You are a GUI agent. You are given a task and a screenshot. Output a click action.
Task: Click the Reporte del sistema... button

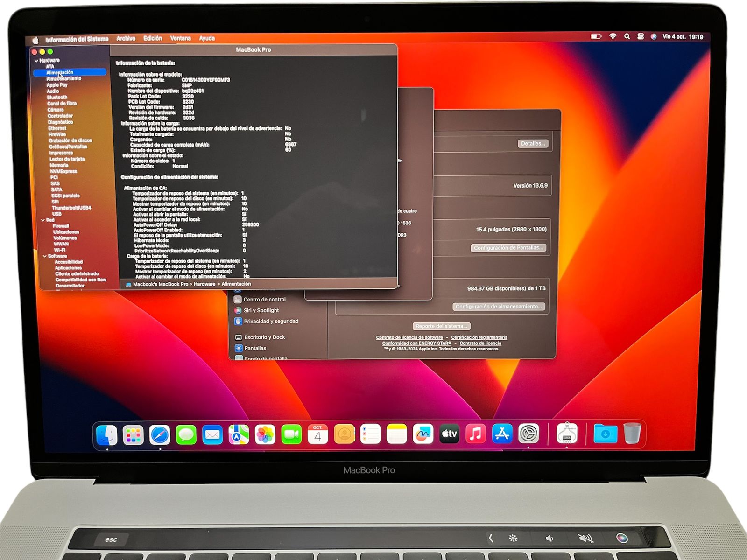coord(441,326)
